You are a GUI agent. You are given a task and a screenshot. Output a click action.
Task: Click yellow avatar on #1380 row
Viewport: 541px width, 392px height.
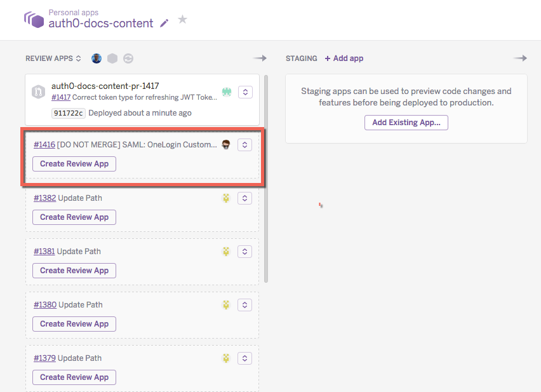[x=226, y=305]
